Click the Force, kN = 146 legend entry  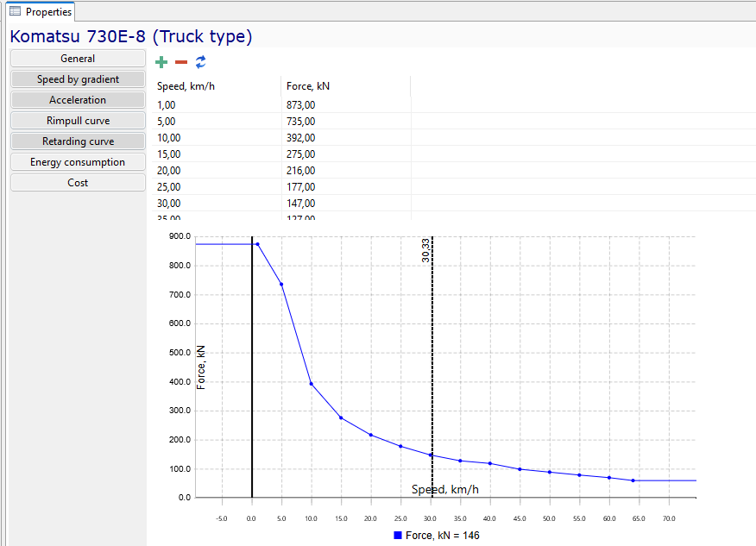pyautogui.click(x=437, y=536)
